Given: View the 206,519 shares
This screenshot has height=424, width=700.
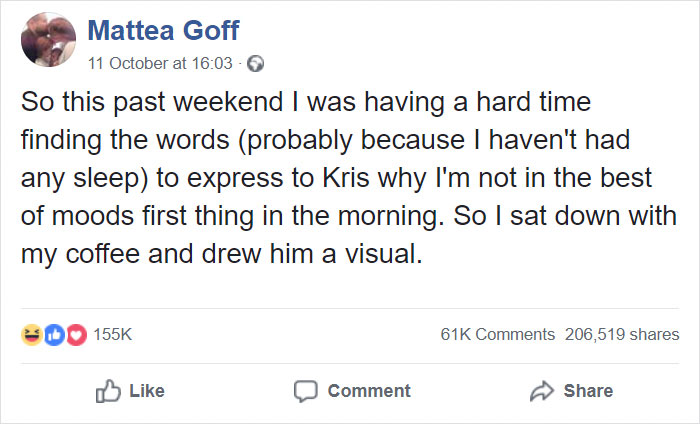Looking at the screenshot, I should [622, 334].
